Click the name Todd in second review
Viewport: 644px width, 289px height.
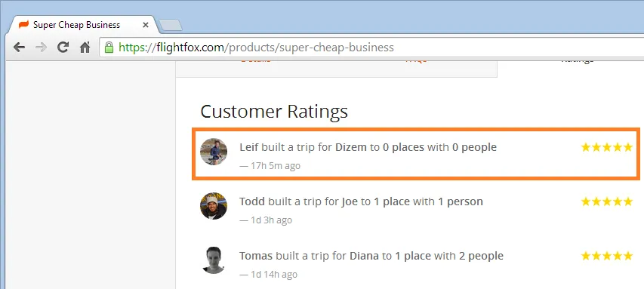pyautogui.click(x=253, y=201)
